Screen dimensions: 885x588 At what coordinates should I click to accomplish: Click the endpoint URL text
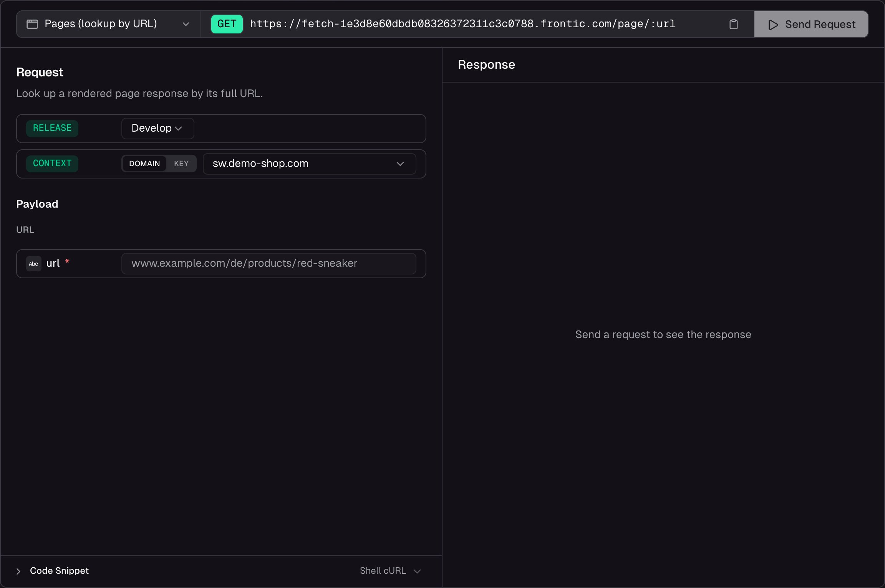point(462,24)
